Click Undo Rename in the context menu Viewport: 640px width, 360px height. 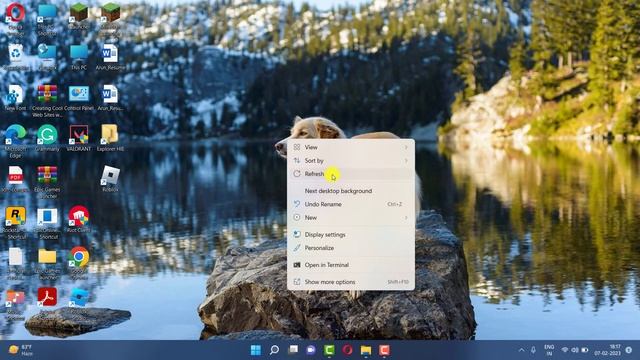[x=351, y=204]
